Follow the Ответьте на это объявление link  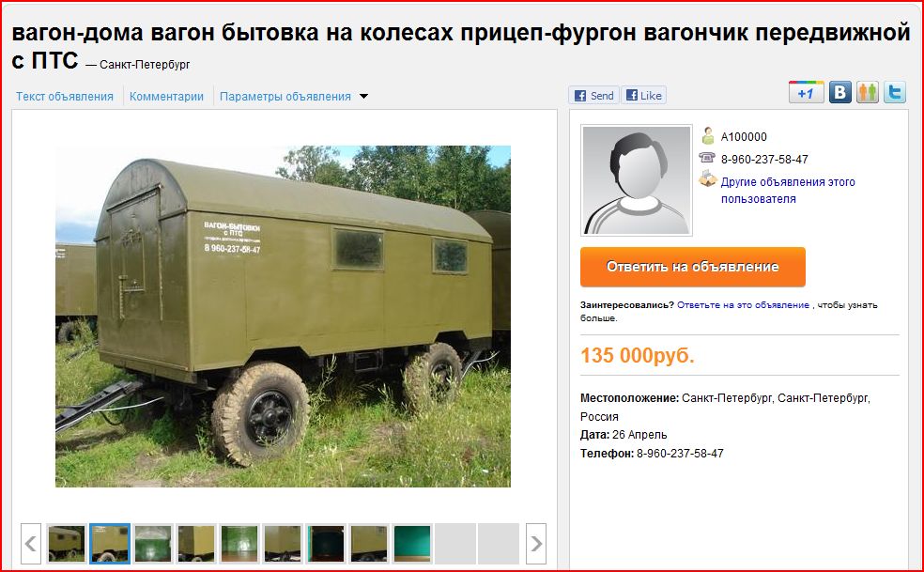pos(743,305)
